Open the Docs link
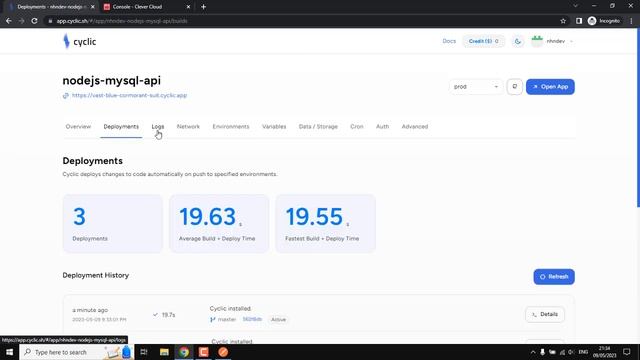 point(449,41)
